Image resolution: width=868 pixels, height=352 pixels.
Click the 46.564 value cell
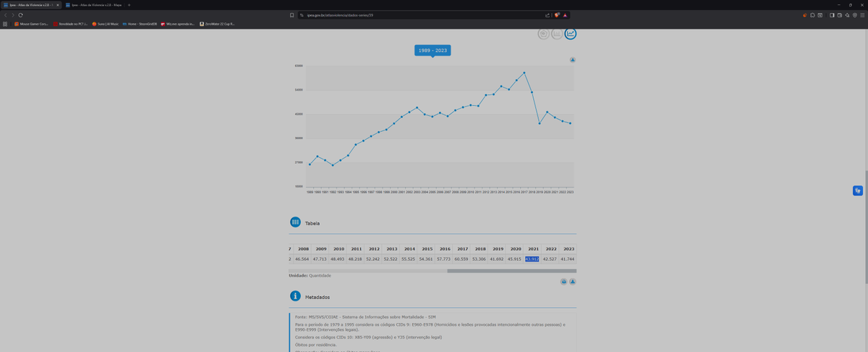coord(302,259)
